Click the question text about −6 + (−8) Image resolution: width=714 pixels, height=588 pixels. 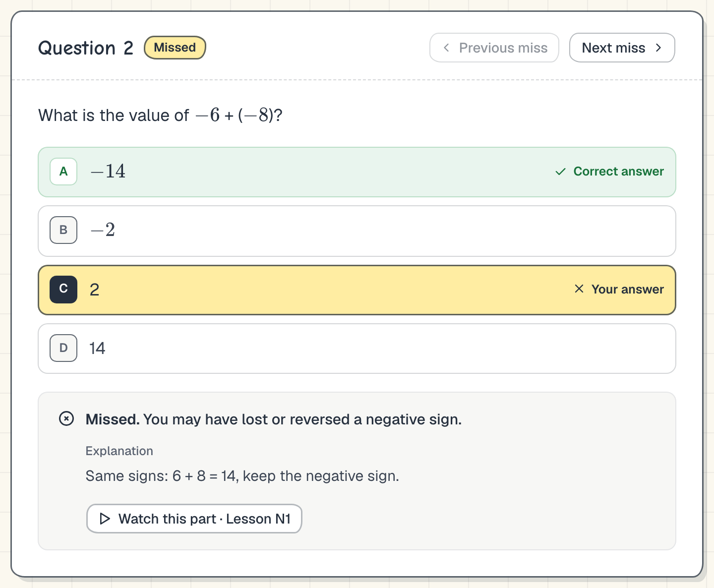tap(160, 115)
